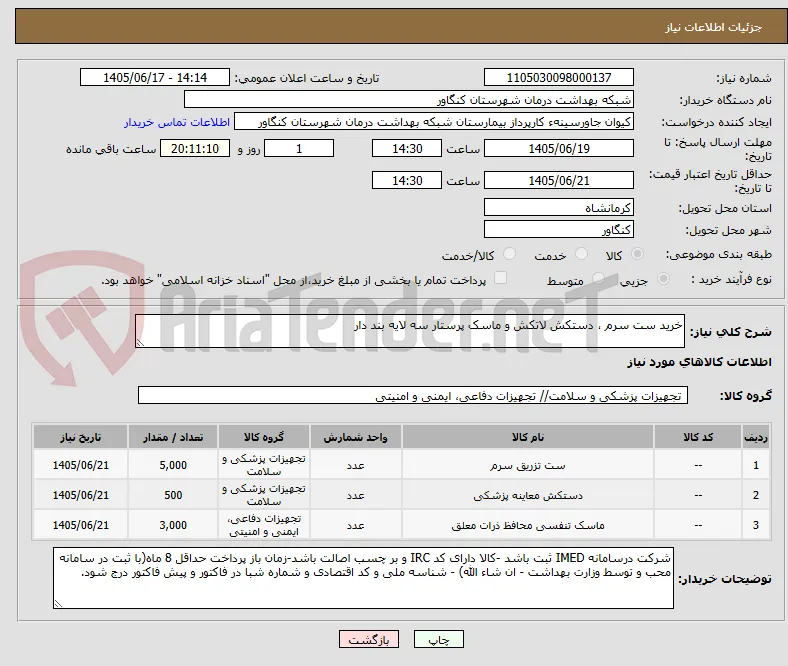Click the تعداد / مقدار column header
Image resolution: width=788 pixels, height=666 pixels.
click(173, 437)
